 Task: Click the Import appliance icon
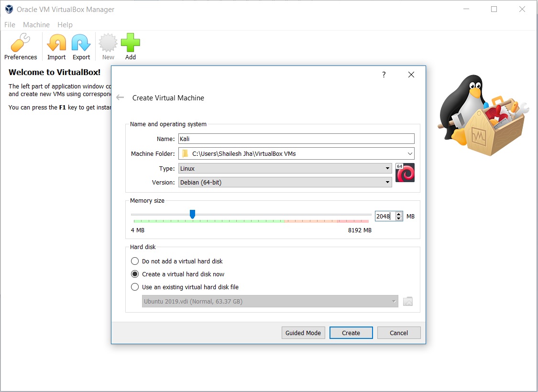pyautogui.click(x=56, y=47)
